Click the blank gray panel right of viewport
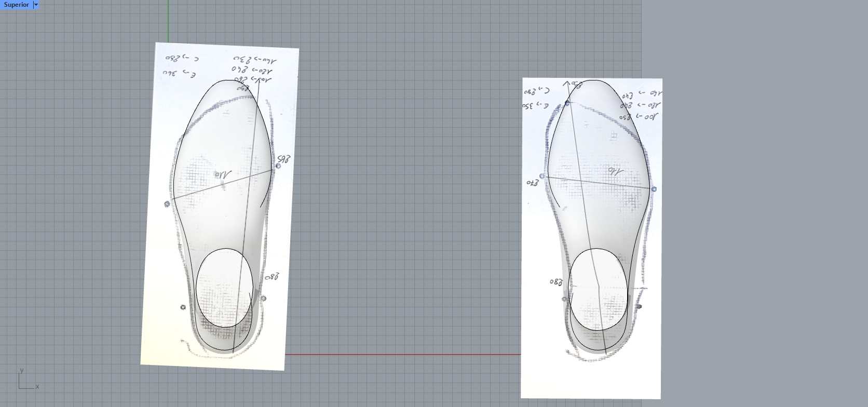This screenshot has height=407, width=868. tap(753, 208)
